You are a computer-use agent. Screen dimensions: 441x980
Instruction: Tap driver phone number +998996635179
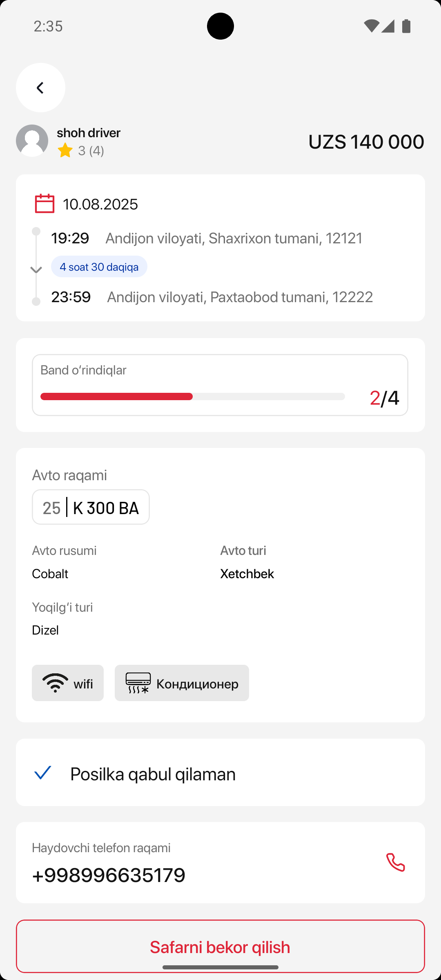(x=109, y=875)
